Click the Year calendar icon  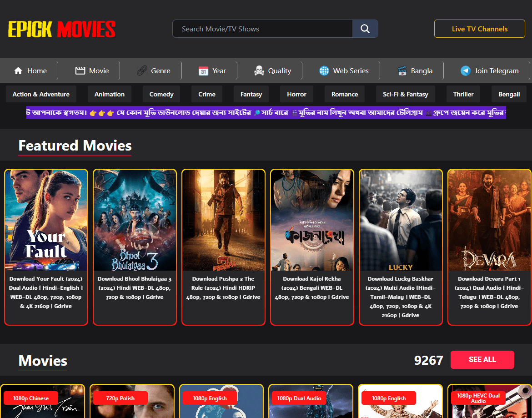click(x=203, y=71)
